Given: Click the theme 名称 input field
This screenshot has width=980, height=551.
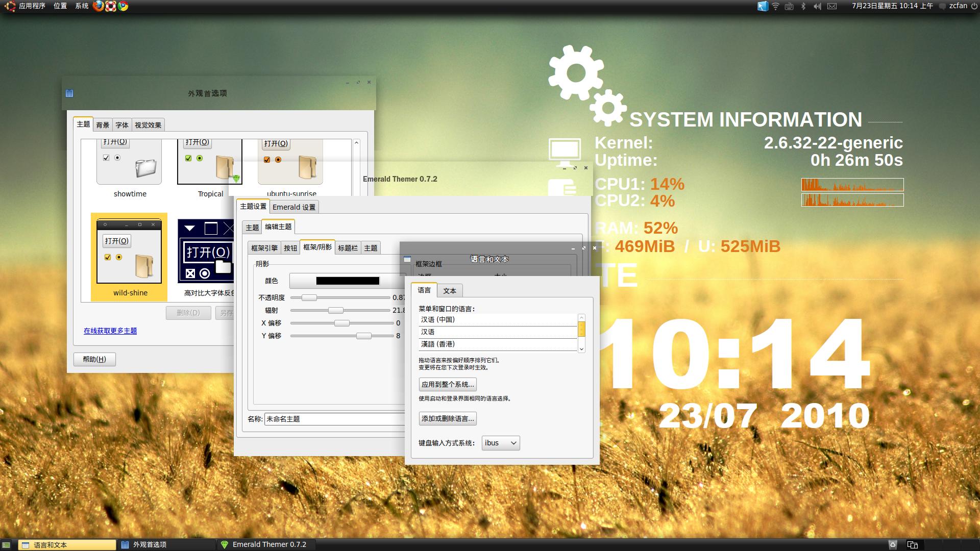Looking at the screenshot, I should [335, 419].
